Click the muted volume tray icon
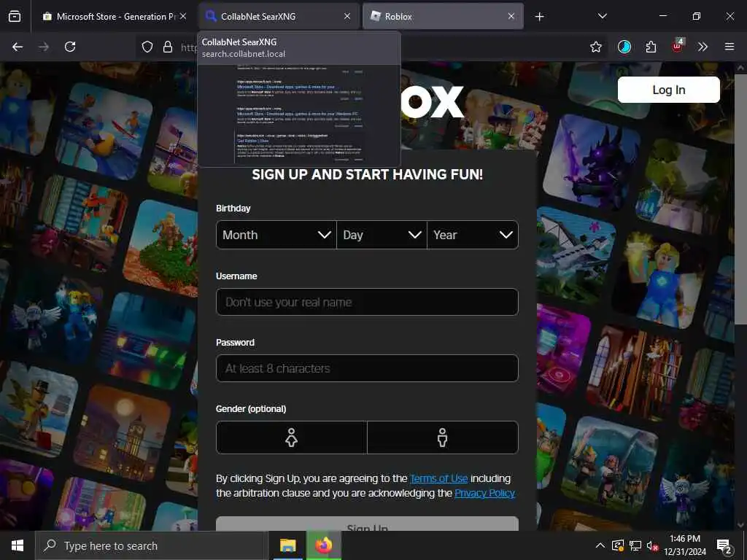Image resolution: width=747 pixels, height=560 pixels. coord(652,545)
